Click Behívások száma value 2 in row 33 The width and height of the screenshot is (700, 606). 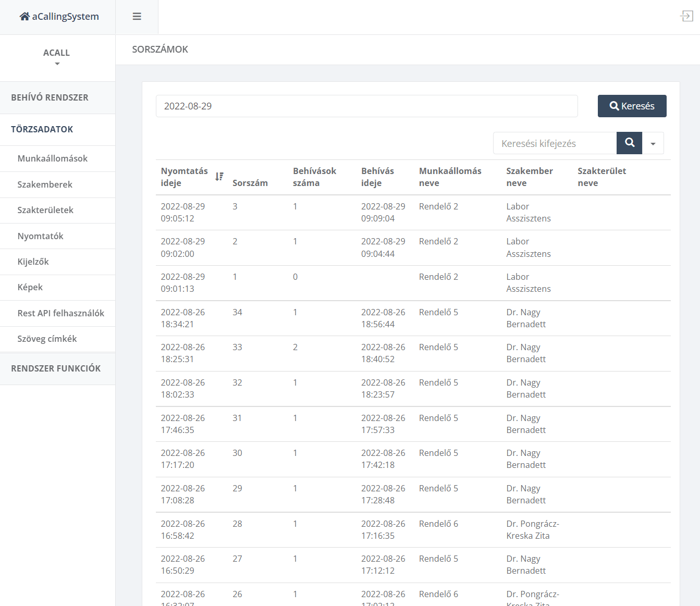click(x=295, y=347)
